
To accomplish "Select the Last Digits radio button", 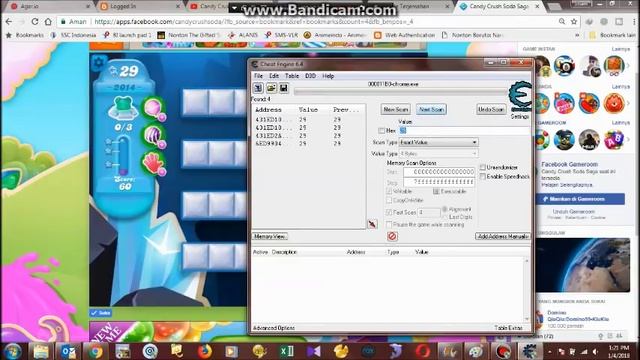I will 445,217.
